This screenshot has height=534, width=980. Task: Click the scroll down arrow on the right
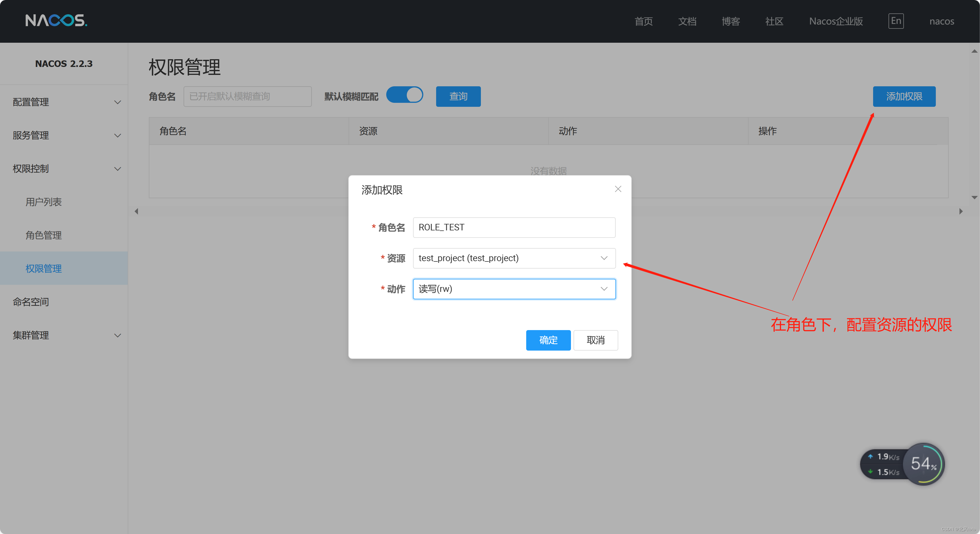coord(974,197)
